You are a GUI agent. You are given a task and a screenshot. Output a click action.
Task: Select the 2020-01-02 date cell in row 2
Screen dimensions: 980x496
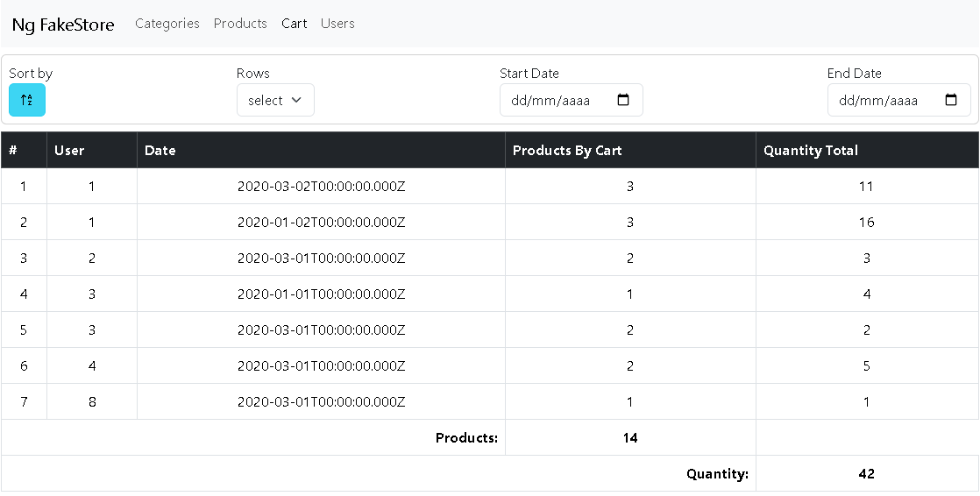click(321, 223)
